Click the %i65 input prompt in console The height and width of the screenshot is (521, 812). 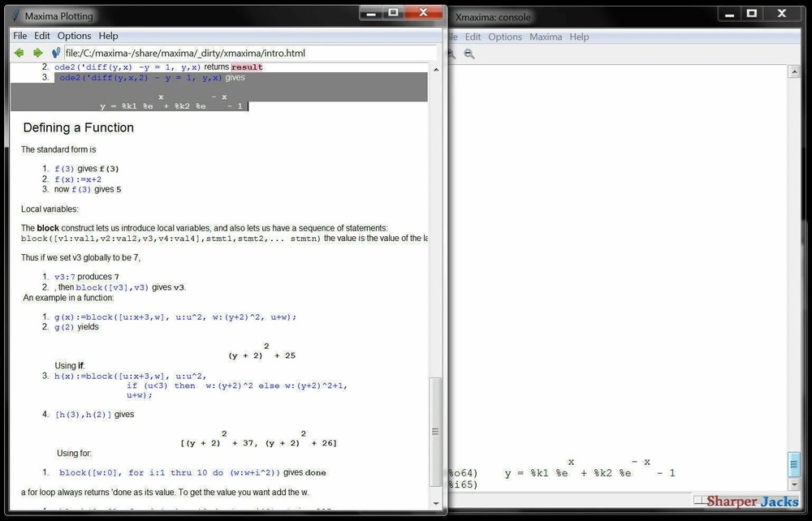tap(462, 484)
